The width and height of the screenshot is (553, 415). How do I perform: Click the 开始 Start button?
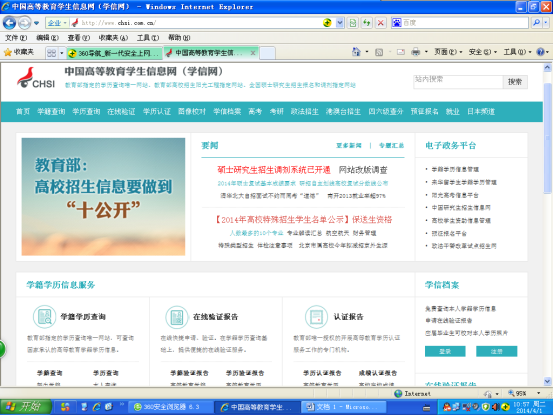tap(25, 407)
